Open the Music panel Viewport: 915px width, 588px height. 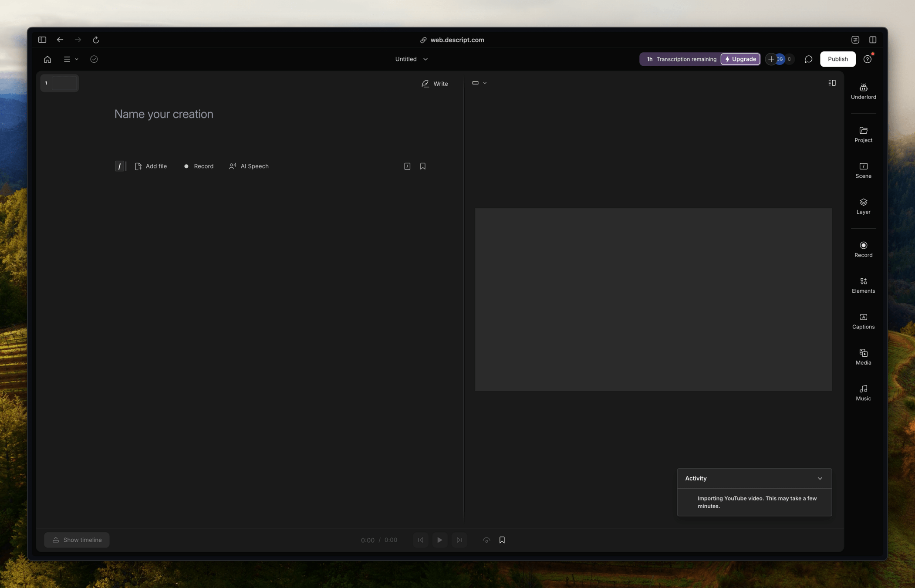[863, 393]
